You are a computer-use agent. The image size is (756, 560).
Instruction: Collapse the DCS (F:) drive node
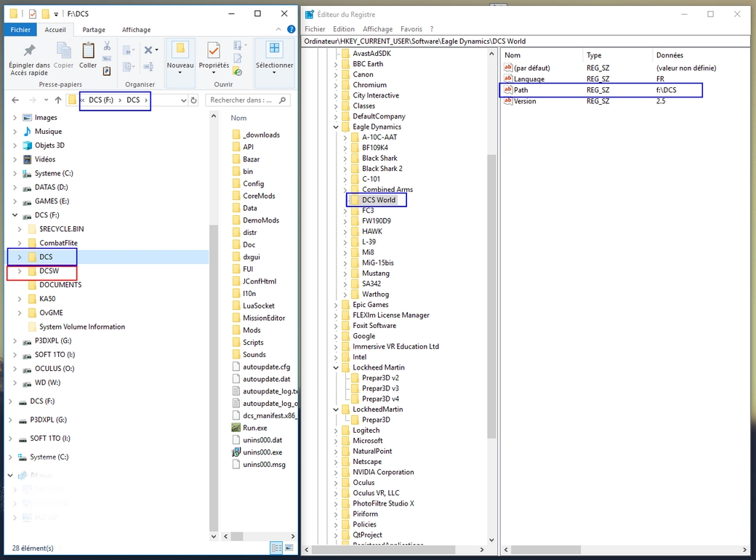point(15,215)
